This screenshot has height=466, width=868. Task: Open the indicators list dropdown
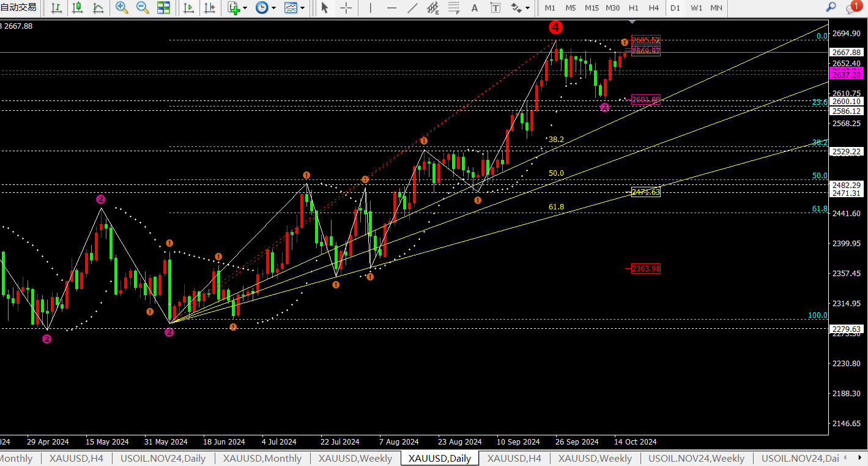click(x=237, y=8)
